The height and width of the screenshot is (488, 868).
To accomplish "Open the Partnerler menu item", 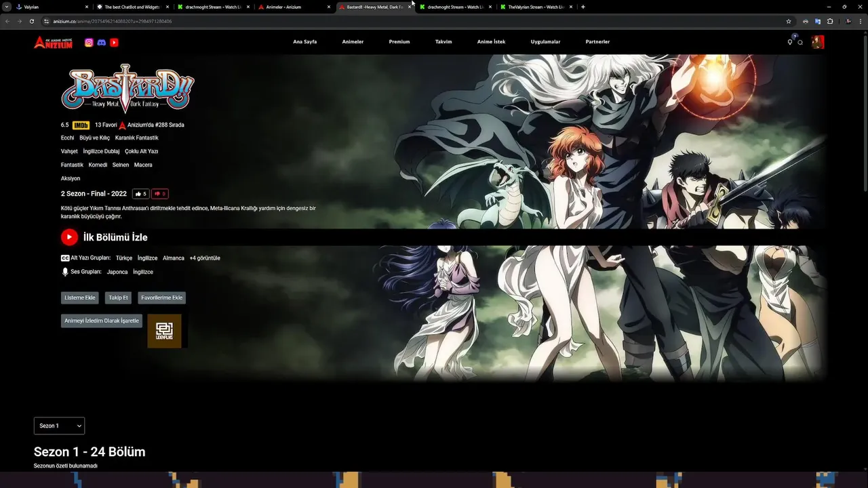I will pos(597,42).
